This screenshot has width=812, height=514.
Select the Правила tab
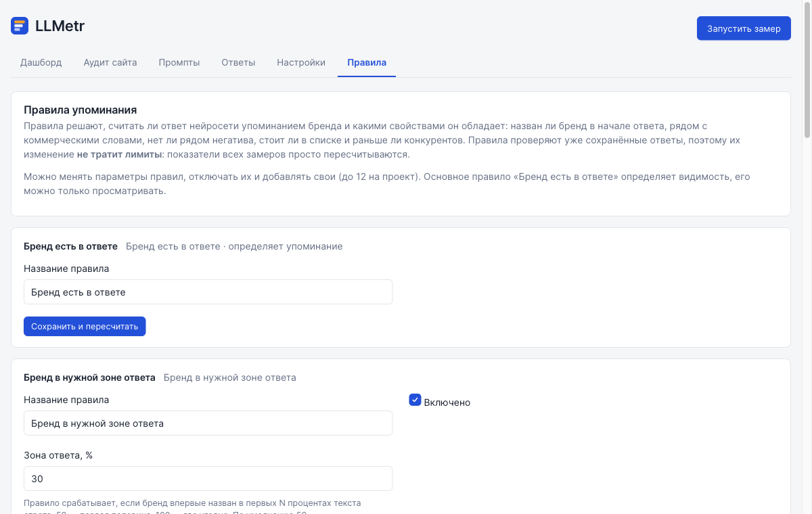[x=367, y=63]
